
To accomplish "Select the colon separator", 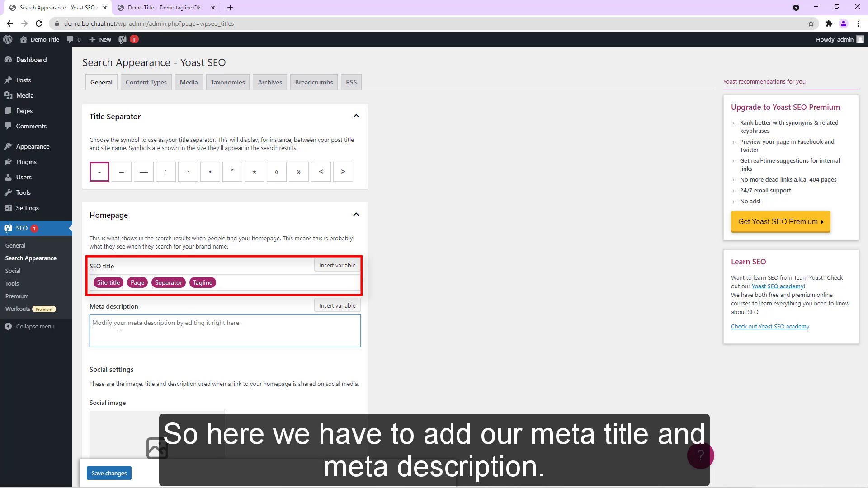I will click(166, 172).
